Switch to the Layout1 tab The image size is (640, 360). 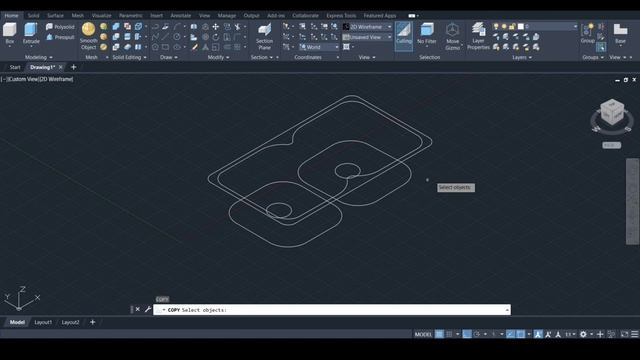point(43,322)
